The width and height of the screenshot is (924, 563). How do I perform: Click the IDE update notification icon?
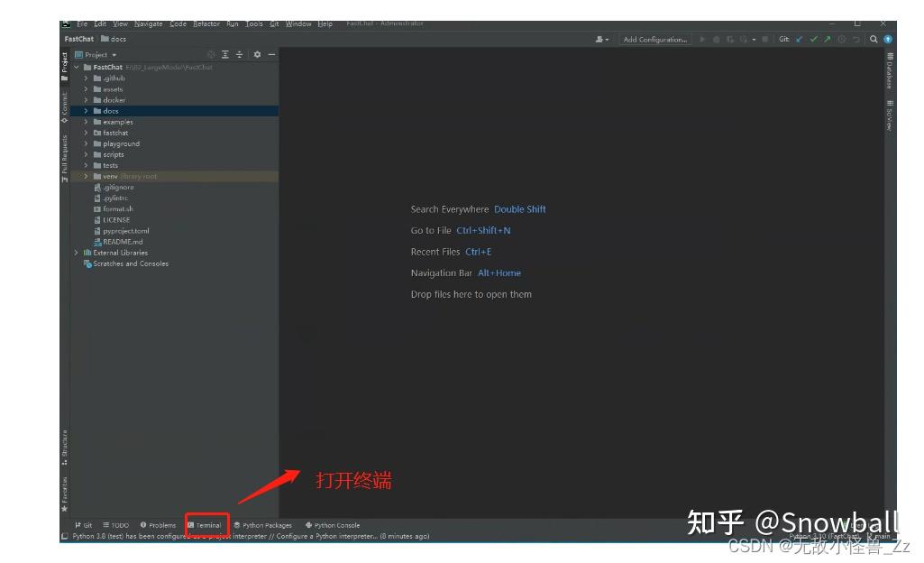click(x=887, y=40)
